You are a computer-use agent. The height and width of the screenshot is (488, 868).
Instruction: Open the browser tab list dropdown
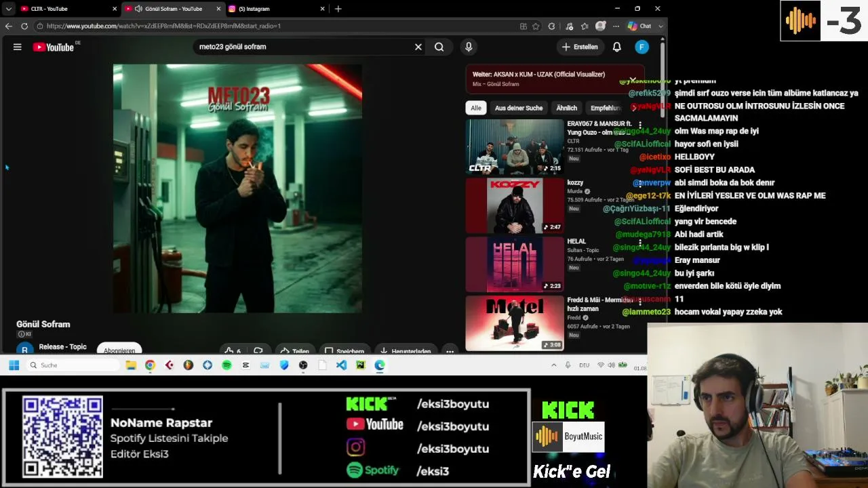8,9
